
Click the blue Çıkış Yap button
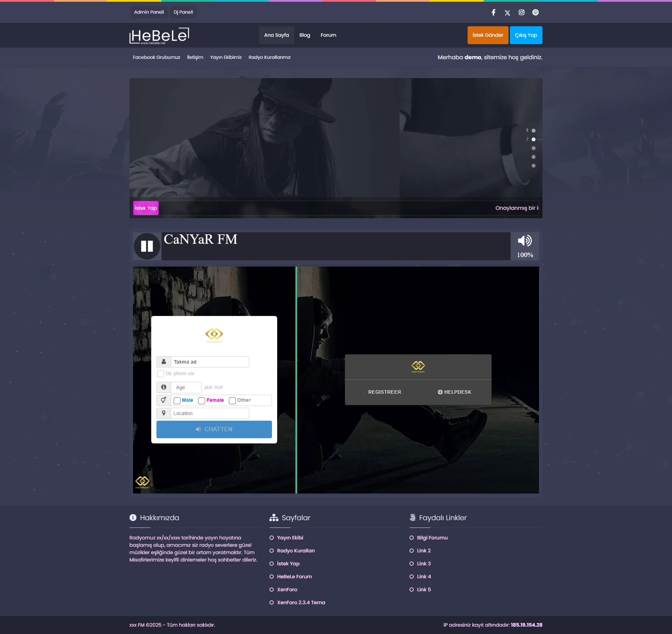click(x=526, y=35)
